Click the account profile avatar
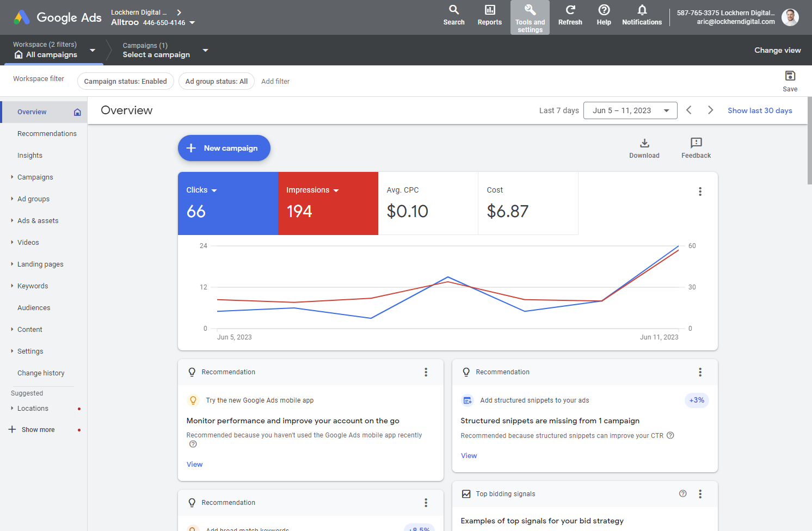Screen dimensions: 812x531 [x=790, y=17]
